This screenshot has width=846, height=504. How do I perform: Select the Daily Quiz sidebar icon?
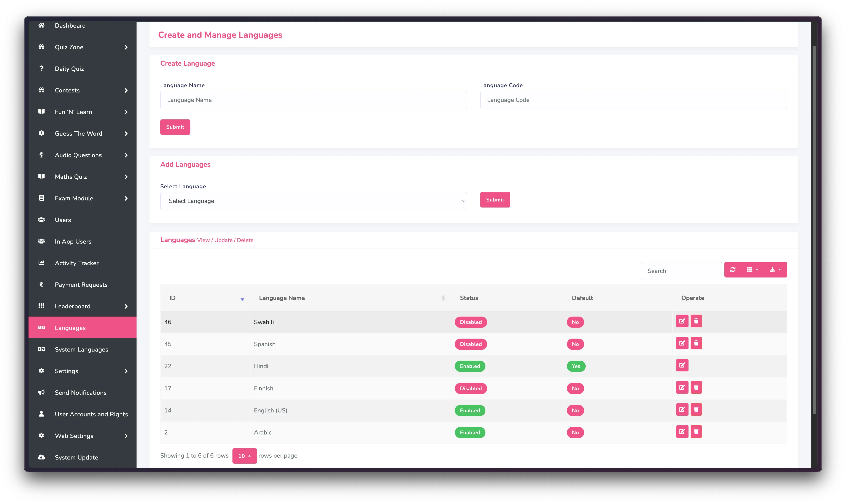click(x=41, y=68)
